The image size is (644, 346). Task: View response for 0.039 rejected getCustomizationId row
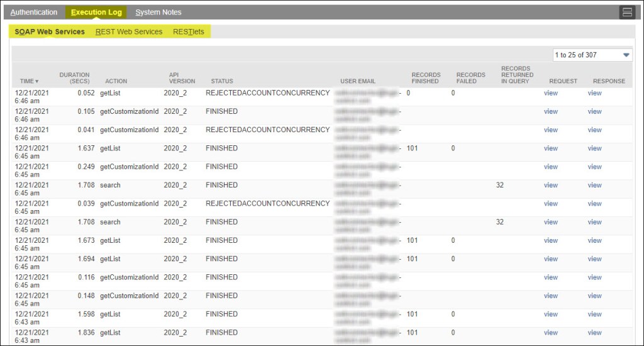coord(594,203)
